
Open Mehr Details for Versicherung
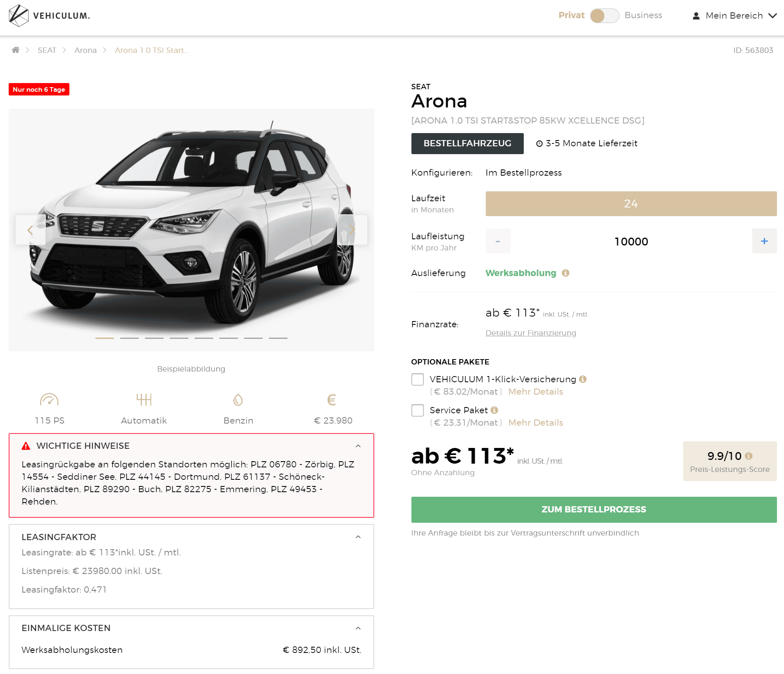coord(536,392)
